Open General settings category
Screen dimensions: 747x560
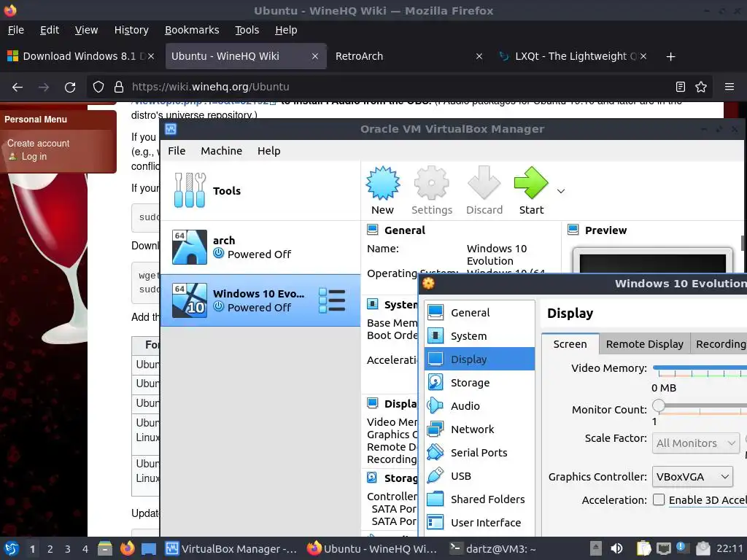tap(479, 312)
